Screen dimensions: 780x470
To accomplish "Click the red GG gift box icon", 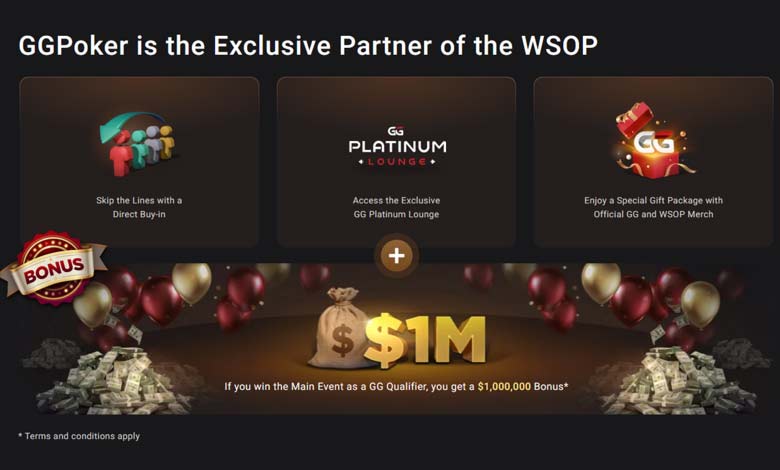I will 652,141.
